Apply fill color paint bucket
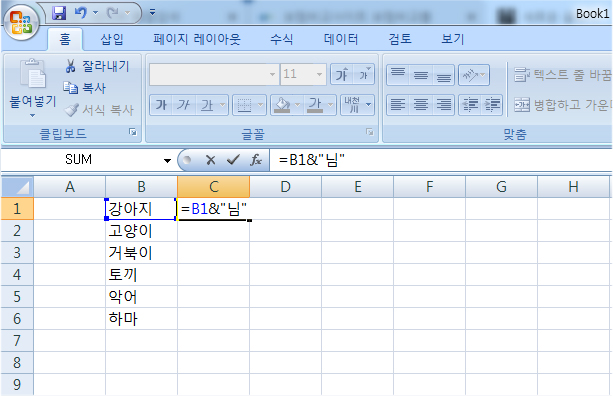 tap(282, 105)
